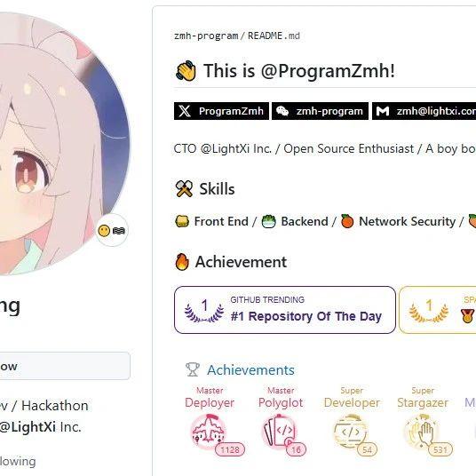Open the WeChat zmh-program badge

(320, 111)
